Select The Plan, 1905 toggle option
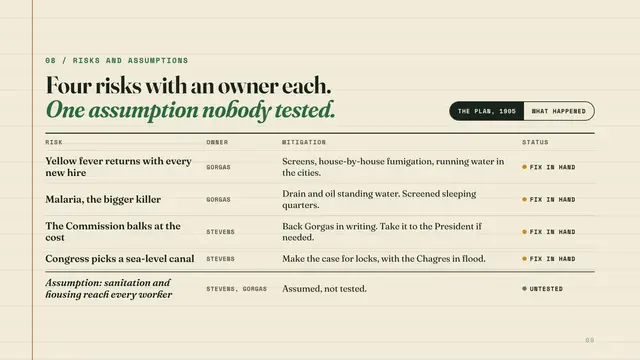The height and width of the screenshot is (360, 640). (x=487, y=111)
